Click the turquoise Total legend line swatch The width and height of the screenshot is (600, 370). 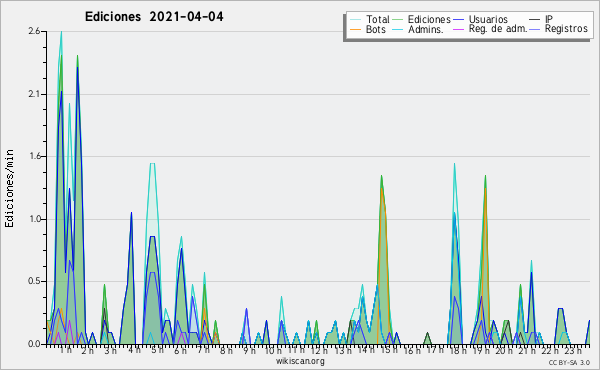pyautogui.click(x=355, y=20)
